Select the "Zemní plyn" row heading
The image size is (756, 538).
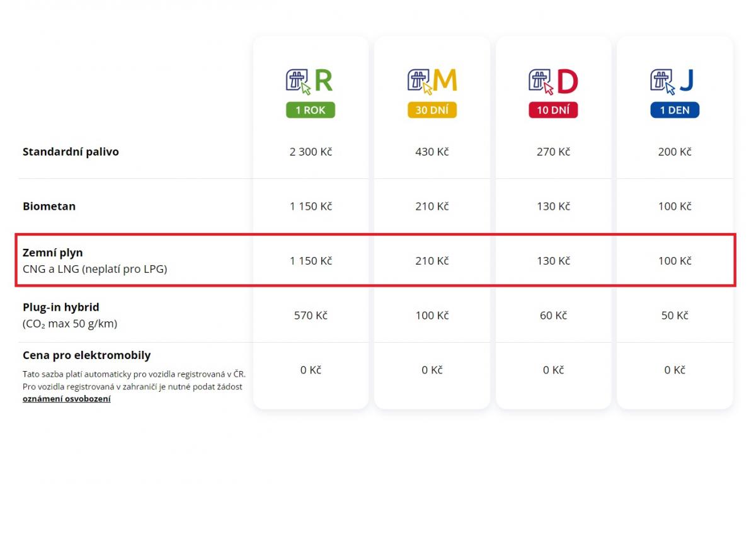(53, 253)
